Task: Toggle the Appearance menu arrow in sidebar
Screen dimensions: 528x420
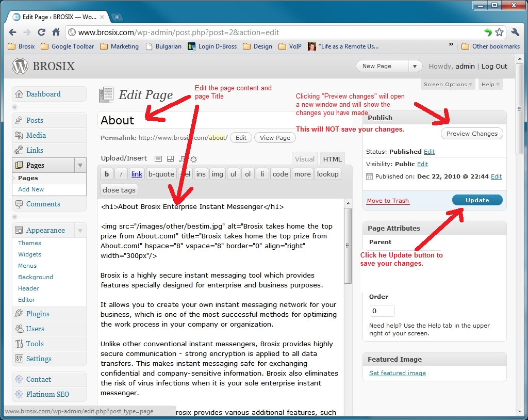Action: pyautogui.click(x=80, y=231)
